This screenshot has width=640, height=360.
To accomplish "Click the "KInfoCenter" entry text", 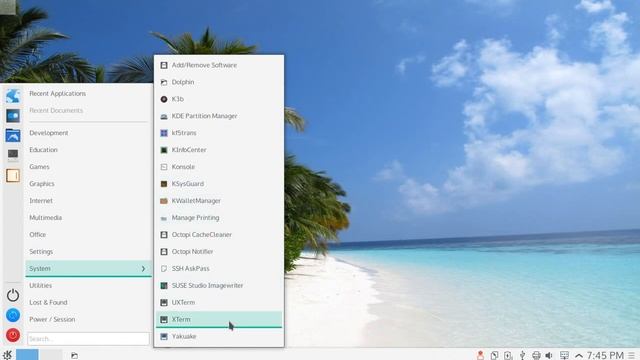I will tap(189, 150).
